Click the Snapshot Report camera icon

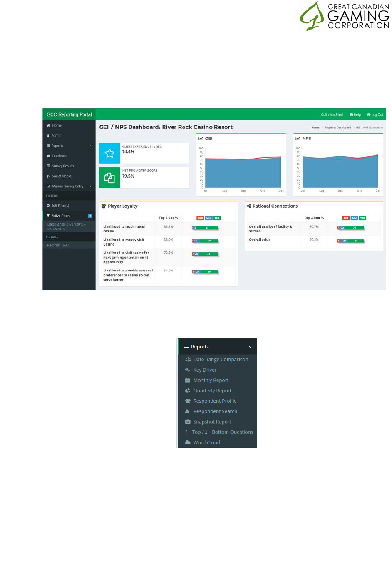point(188,422)
